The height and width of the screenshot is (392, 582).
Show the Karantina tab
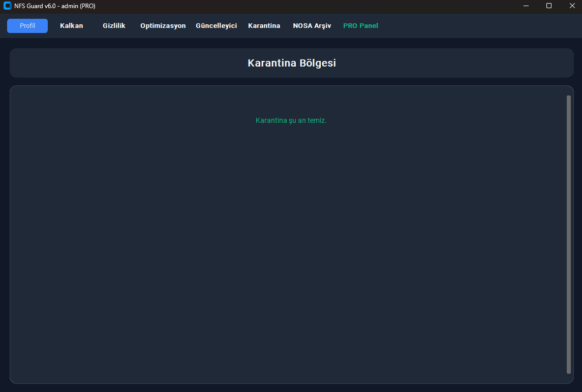point(264,25)
